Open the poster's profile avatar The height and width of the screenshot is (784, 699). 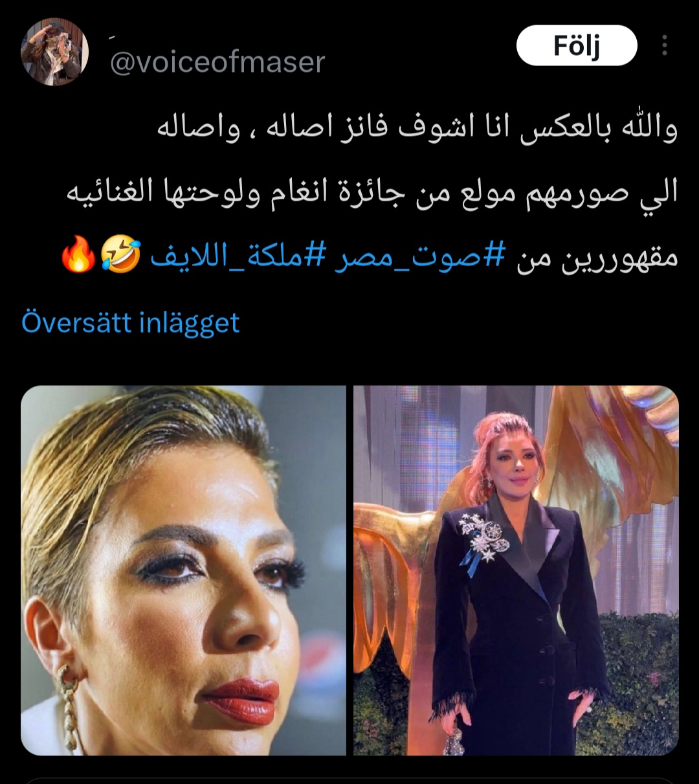54,52
